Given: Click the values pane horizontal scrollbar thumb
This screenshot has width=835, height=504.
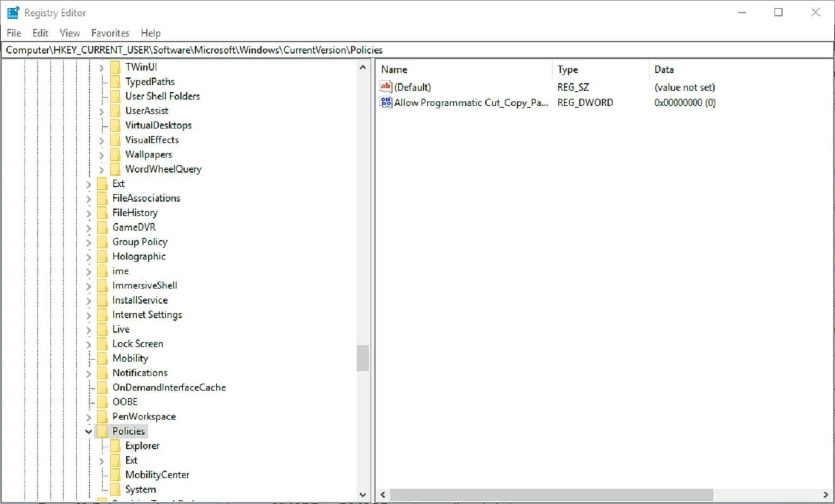Looking at the screenshot, I should click(x=551, y=495).
